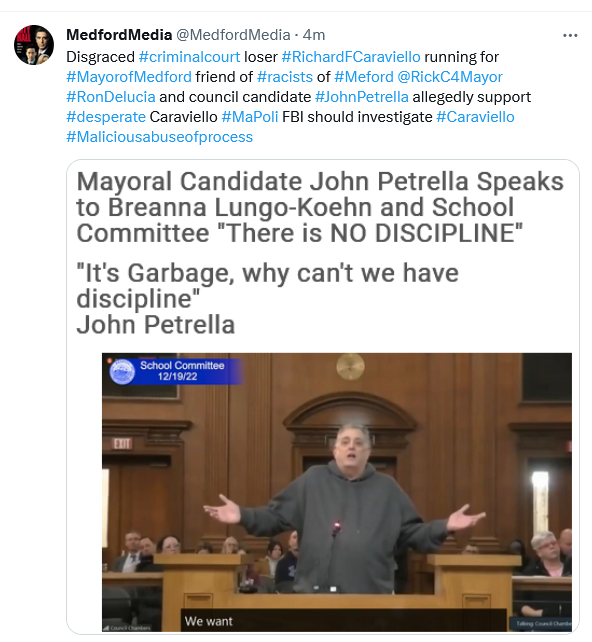Click the MedfordMedia profile avatar
The image size is (592, 642).
tap(34, 45)
